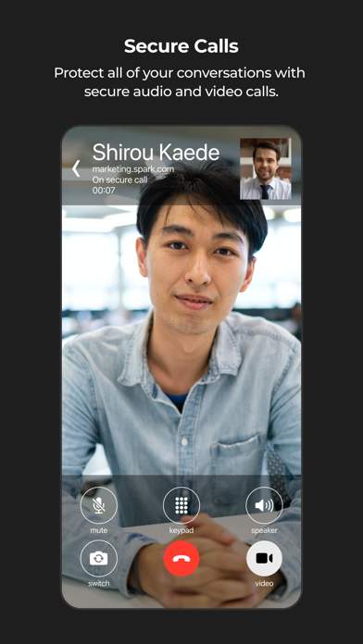
Task: Turn on the speaker
Action: click(x=264, y=505)
